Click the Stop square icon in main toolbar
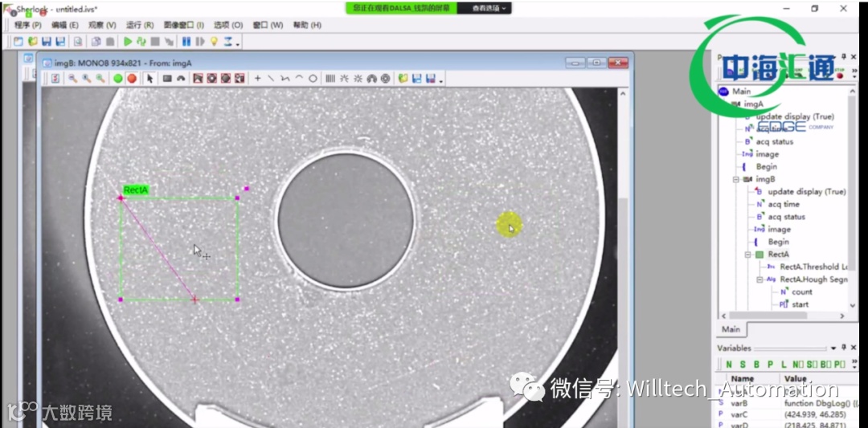868x428 pixels. point(155,42)
